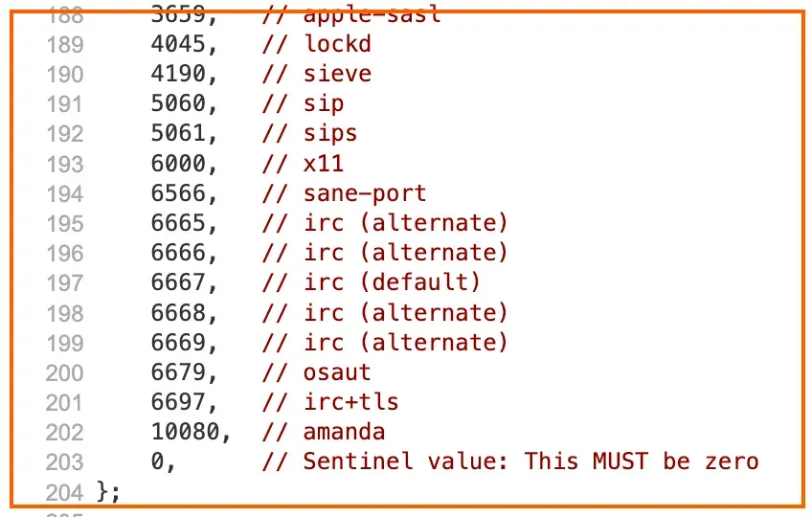Click the irc+tls comment
The height and width of the screenshot is (517, 812).
[330, 402]
